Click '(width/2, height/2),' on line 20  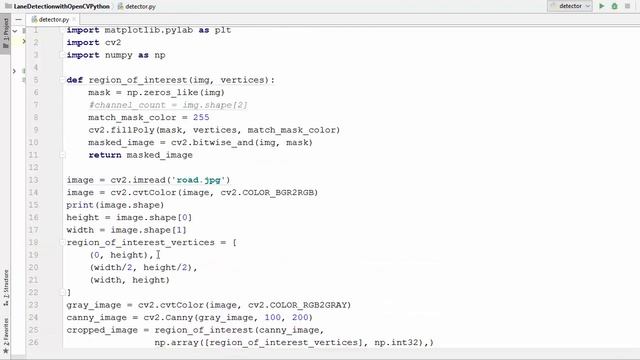[143, 268]
